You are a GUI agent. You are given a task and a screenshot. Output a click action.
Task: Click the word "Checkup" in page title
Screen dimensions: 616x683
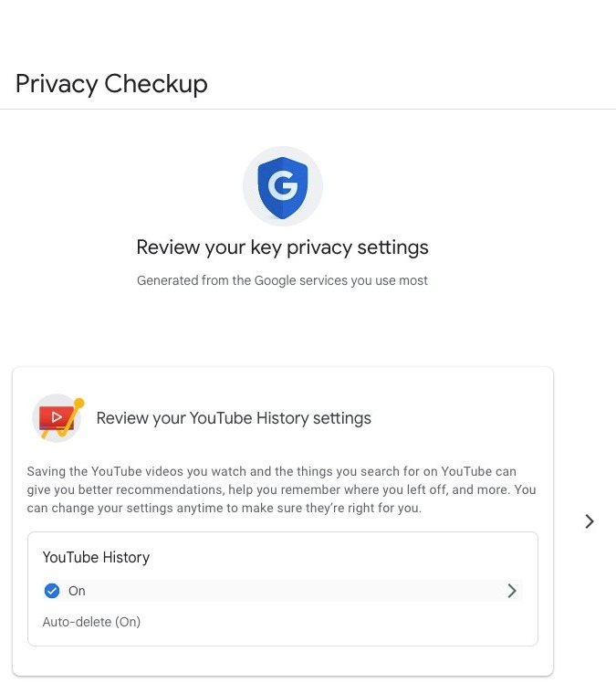pyautogui.click(x=155, y=84)
